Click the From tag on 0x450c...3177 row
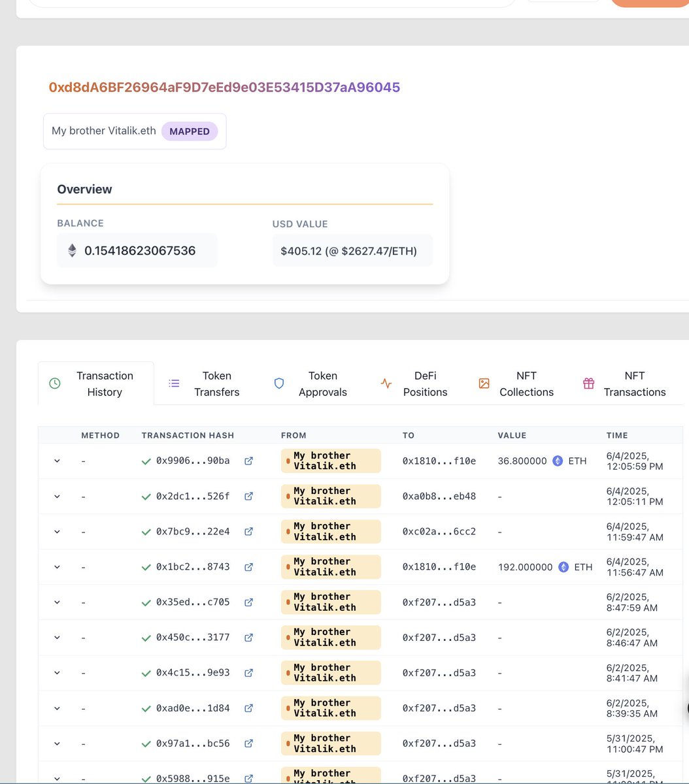689x784 pixels. 331,638
